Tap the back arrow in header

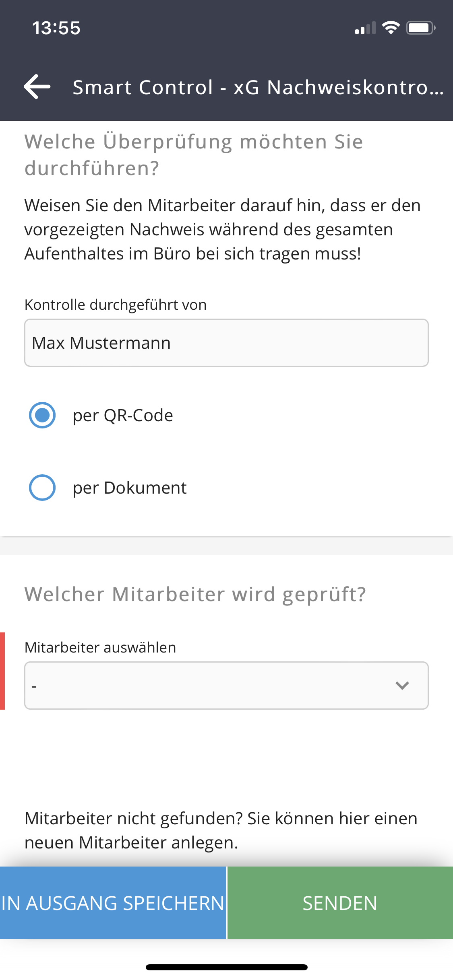click(x=37, y=86)
